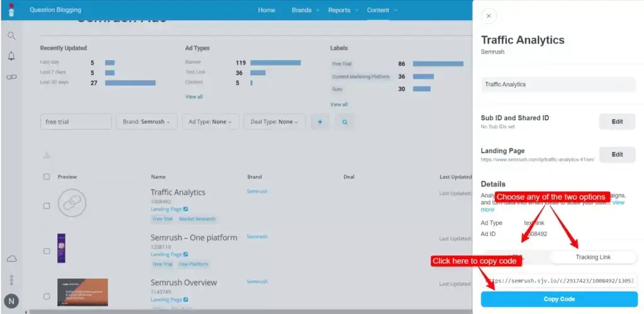Expand the Brands menu

coord(306,10)
